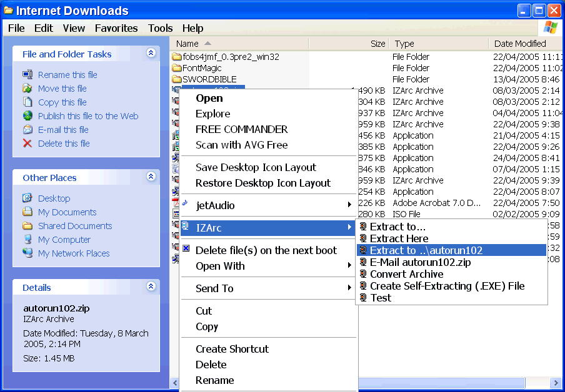Screen dimensions: 565x392
Task: Open the Shared Documents link
Action: (x=75, y=226)
